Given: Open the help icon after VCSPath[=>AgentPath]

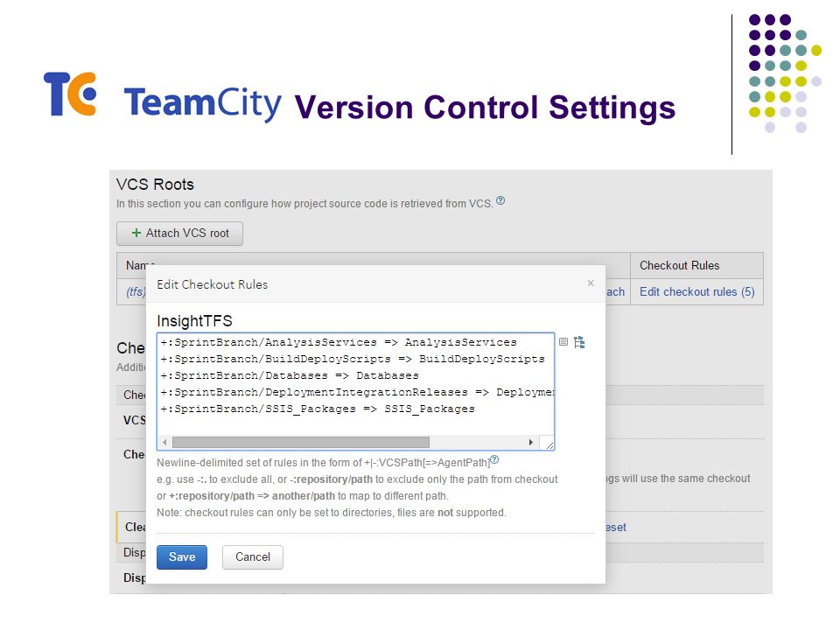Looking at the screenshot, I should 494,459.
